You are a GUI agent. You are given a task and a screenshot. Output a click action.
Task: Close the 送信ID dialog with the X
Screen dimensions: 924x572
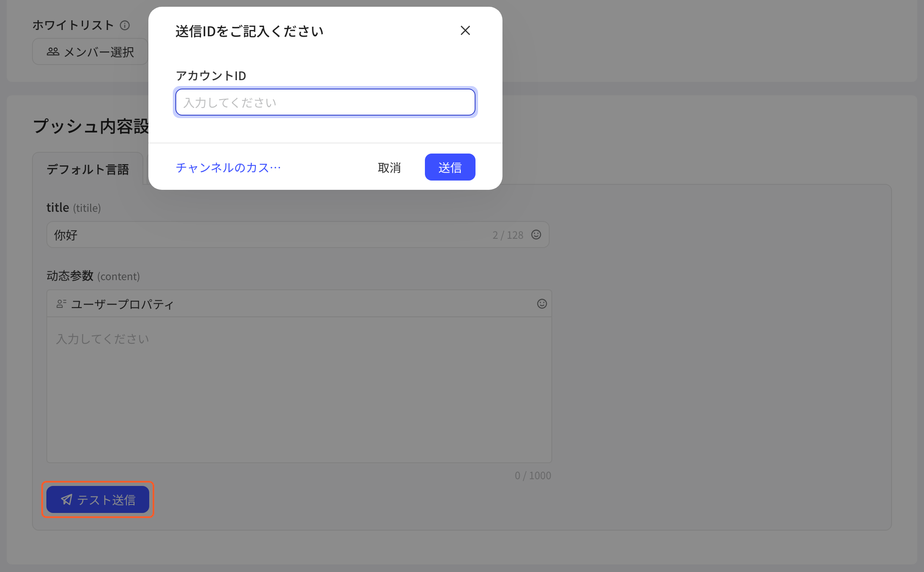(x=465, y=30)
